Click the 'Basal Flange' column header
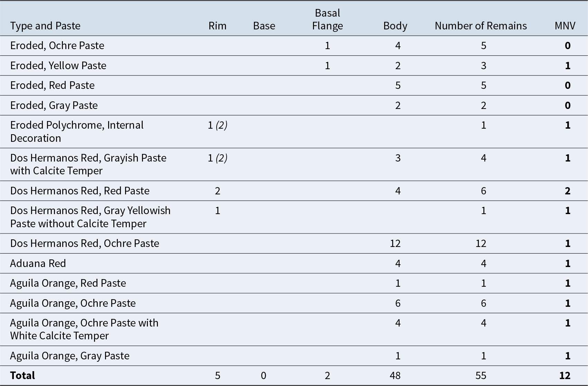This screenshot has height=386, width=588. pyautogui.click(x=327, y=20)
